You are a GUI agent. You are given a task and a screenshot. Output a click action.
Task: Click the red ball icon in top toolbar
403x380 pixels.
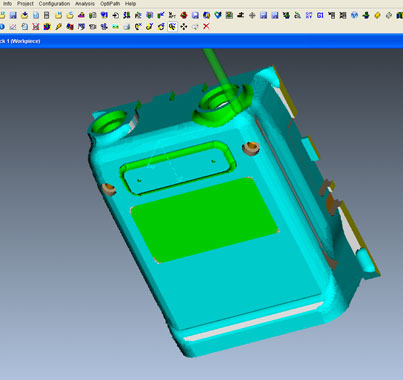[183, 15]
